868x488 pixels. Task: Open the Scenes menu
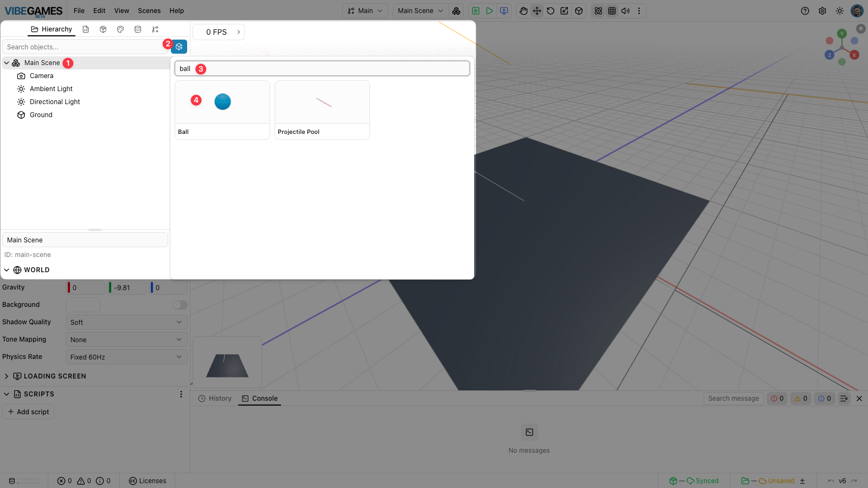pyautogui.click(x=149, y=11)
